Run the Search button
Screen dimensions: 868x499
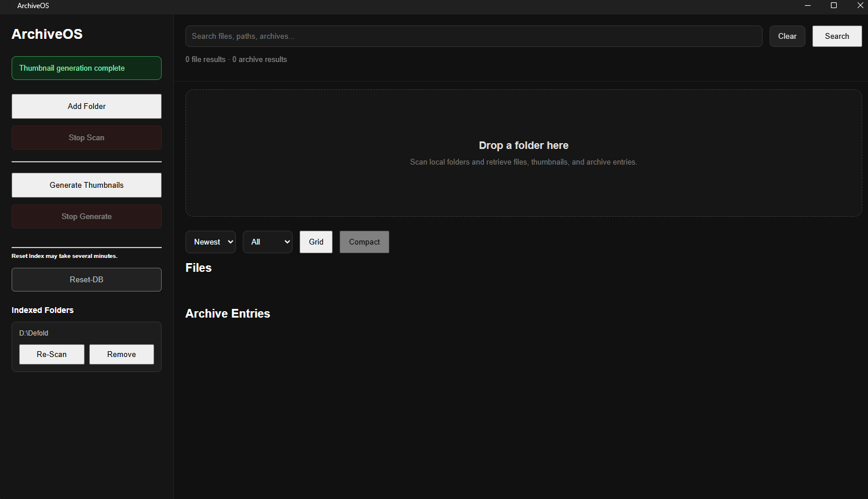837,36
